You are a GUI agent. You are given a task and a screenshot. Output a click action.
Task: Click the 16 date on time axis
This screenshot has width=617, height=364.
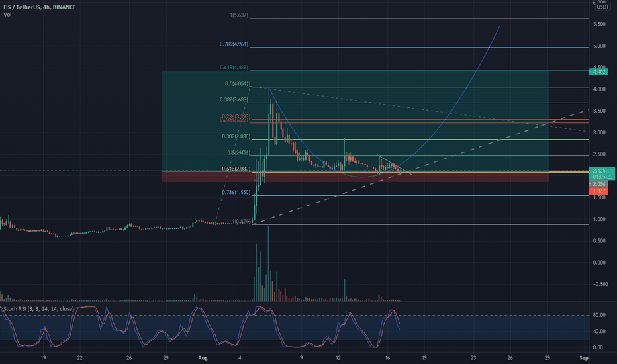(x=387, y=358)
